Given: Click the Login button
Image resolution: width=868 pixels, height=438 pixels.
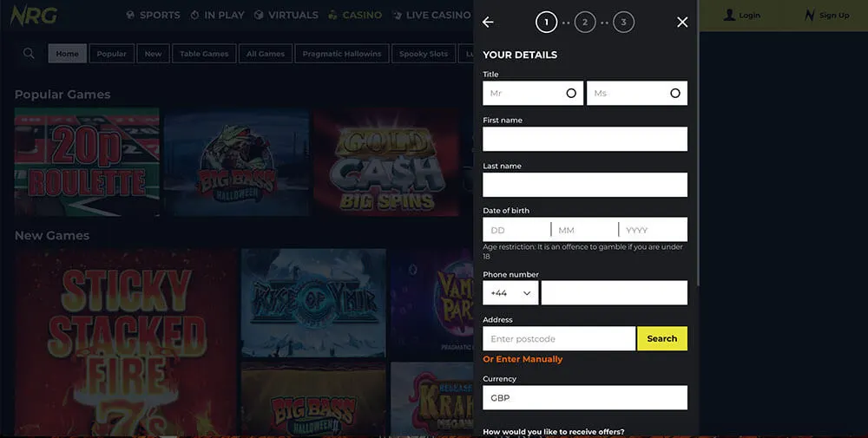Looking at the screenshot, I should point(742,15).
